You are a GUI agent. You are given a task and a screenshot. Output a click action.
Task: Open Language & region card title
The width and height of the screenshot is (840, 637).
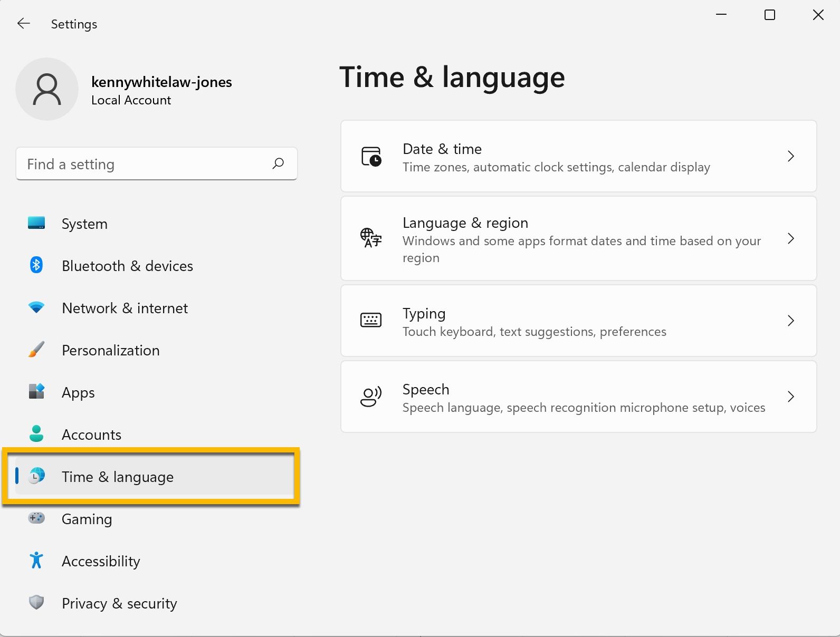[x=465, y=223]
